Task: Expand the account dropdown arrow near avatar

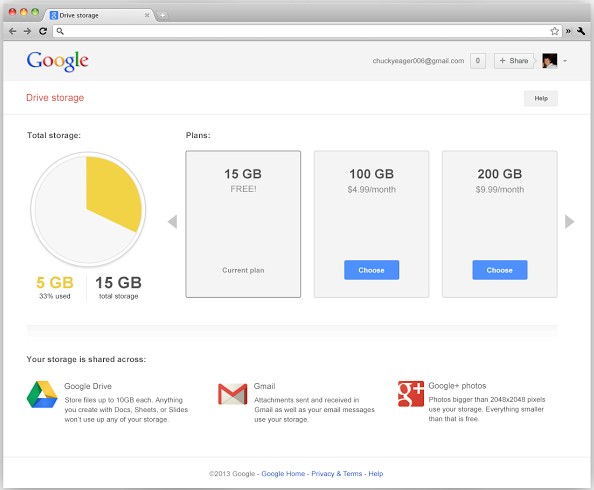Action: [565, 61]
